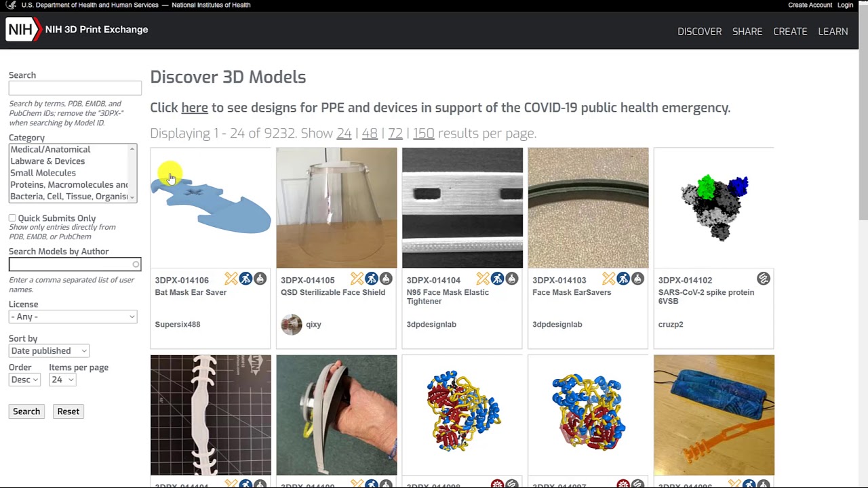Click crossed-tools icon on N95 Elastic Tightener card
The height and width of the screenshot is (488, 868).
(483, 279)
